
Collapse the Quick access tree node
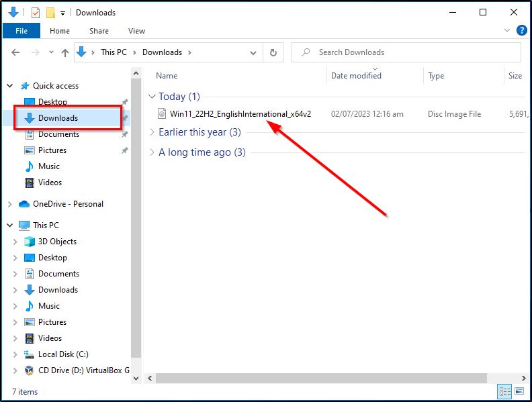pos(10,86)
